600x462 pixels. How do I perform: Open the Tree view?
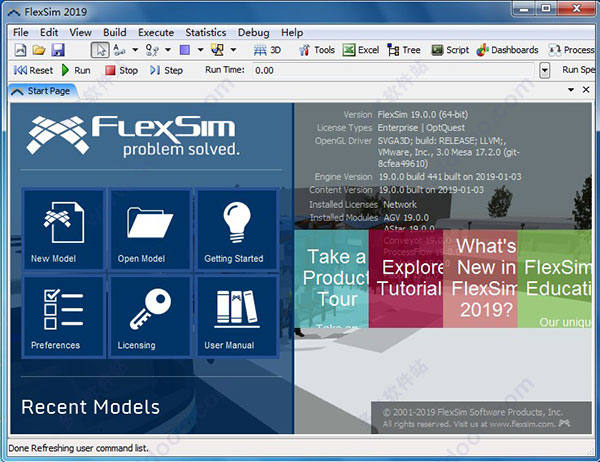tap(404, 50)
